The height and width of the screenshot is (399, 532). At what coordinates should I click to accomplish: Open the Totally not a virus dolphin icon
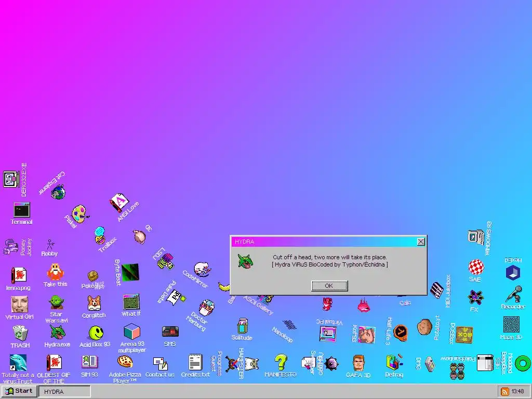18,362
